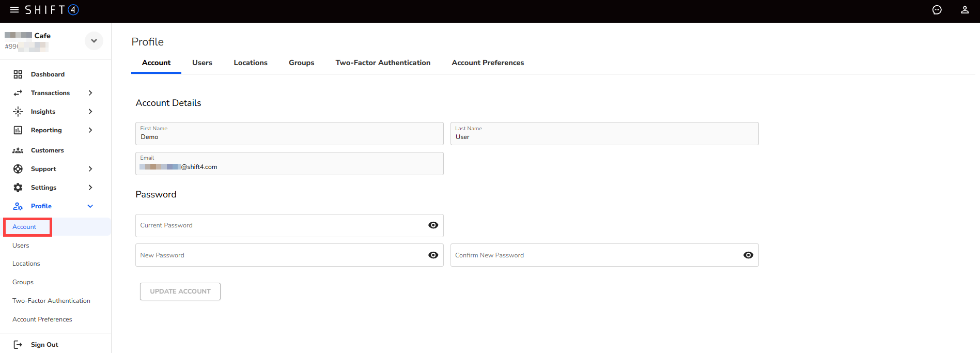
Task: Click the Customers people icon
Action: [18, 150]
